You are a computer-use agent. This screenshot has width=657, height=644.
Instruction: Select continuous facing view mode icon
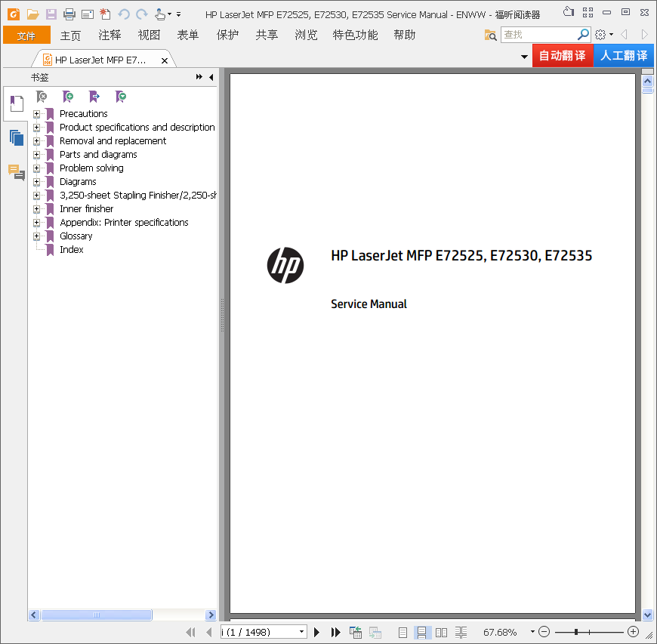point(461,632)
